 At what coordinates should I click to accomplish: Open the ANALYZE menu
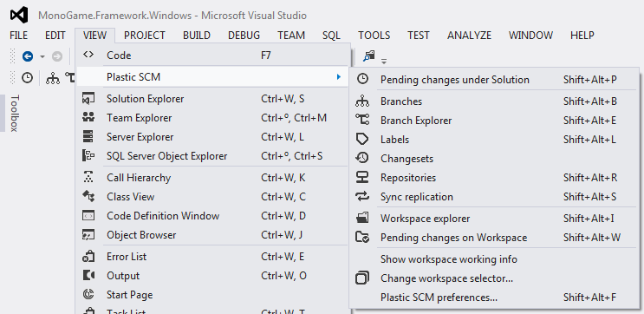tap(469, 36)
